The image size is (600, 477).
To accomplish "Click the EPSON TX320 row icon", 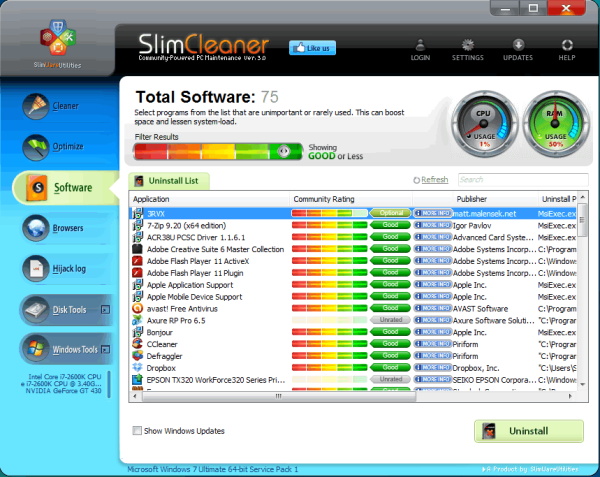I will [137, 379].
